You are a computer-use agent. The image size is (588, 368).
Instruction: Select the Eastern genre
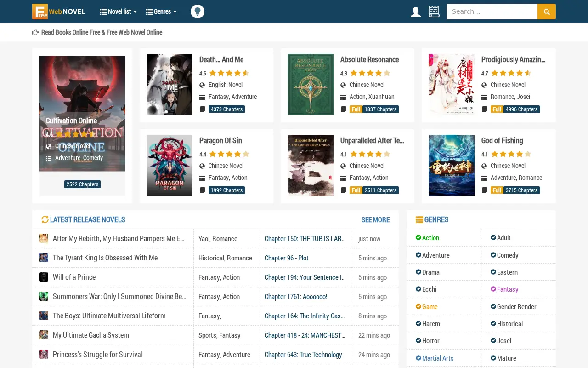pos(504,272)
